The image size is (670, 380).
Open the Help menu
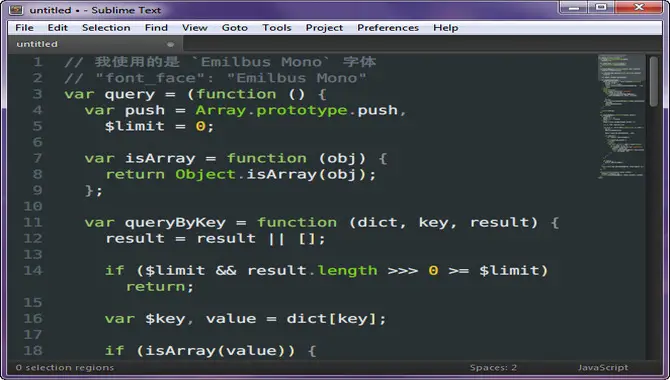tap(445, 27)
